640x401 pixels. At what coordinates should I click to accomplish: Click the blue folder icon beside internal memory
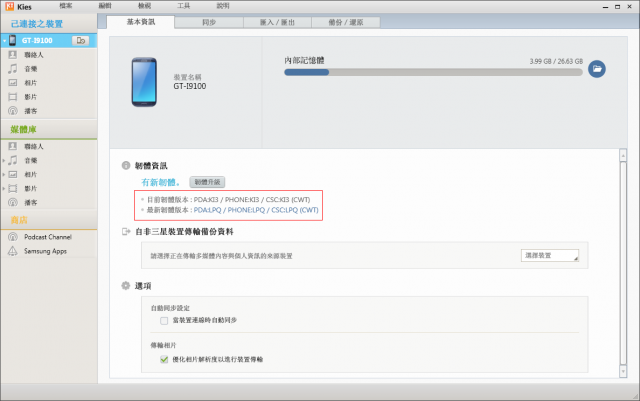(x=597, y=69)
